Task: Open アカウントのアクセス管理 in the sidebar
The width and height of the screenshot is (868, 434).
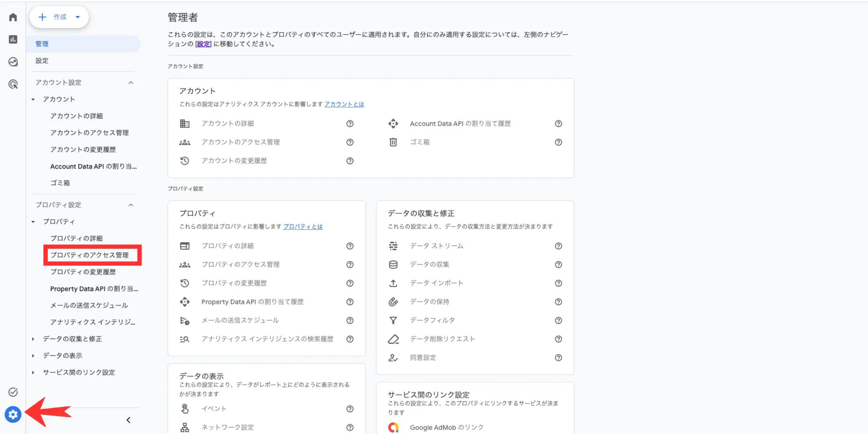Action: tap(89, 133)
